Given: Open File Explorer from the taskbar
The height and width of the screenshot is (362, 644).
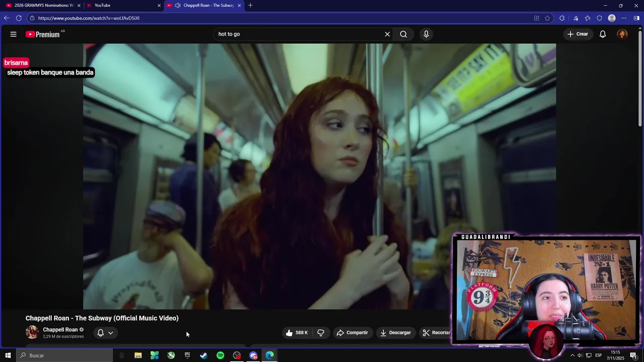Looking at the screenshot, I should 138,355.
